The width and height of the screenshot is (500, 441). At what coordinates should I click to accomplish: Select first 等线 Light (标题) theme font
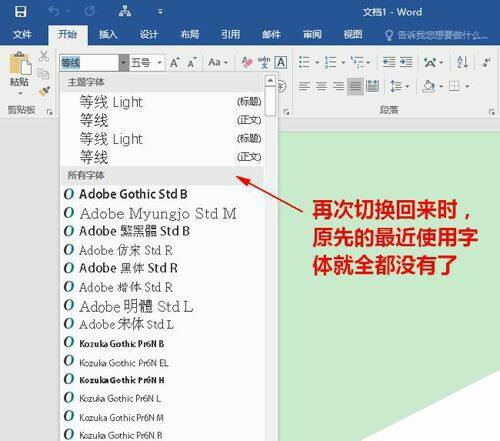tap(163, 102)
